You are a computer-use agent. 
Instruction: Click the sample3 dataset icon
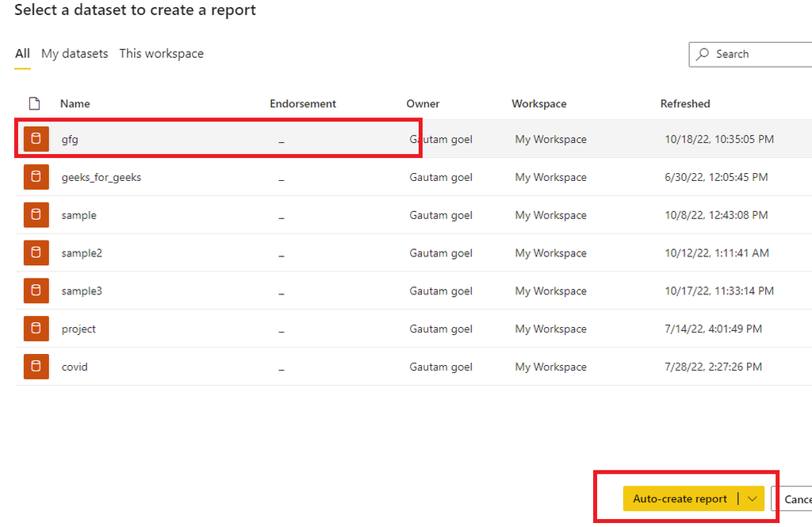click(x=36, y=290)
